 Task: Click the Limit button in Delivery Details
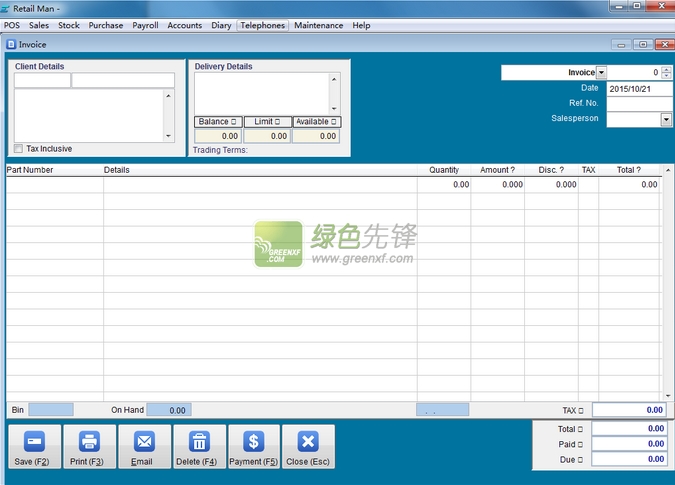(267, 122)
